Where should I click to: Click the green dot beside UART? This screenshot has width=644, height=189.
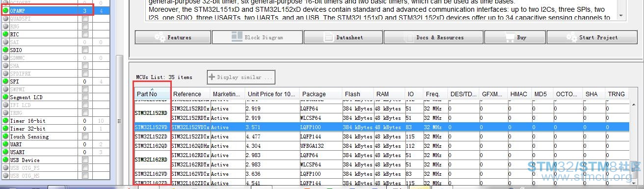5,144
